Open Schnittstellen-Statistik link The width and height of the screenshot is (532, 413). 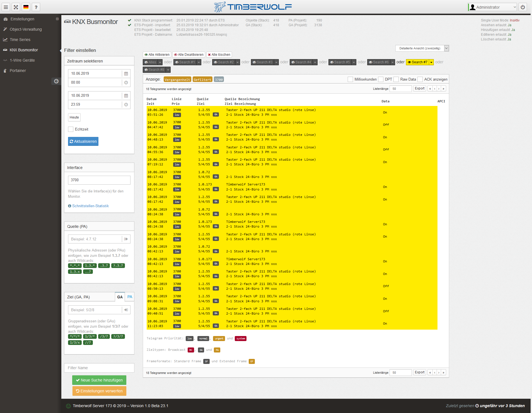tap(90, 206)
